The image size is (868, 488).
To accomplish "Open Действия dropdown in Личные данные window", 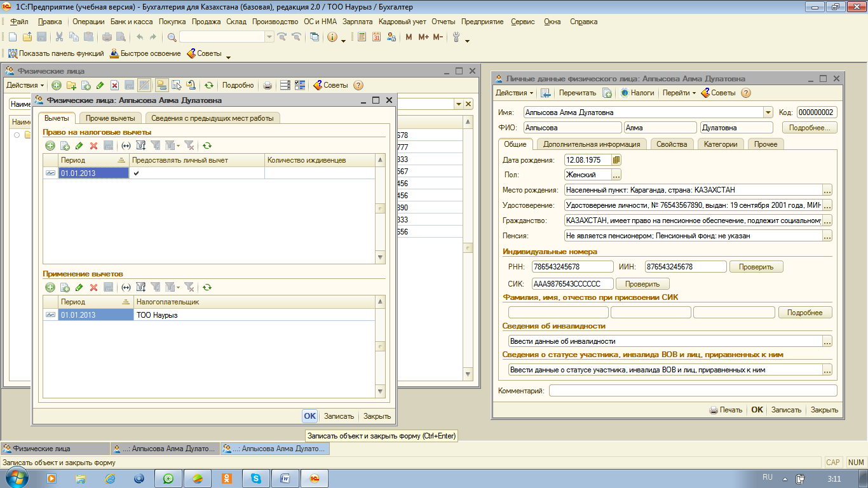I will (x=514, y=93).
